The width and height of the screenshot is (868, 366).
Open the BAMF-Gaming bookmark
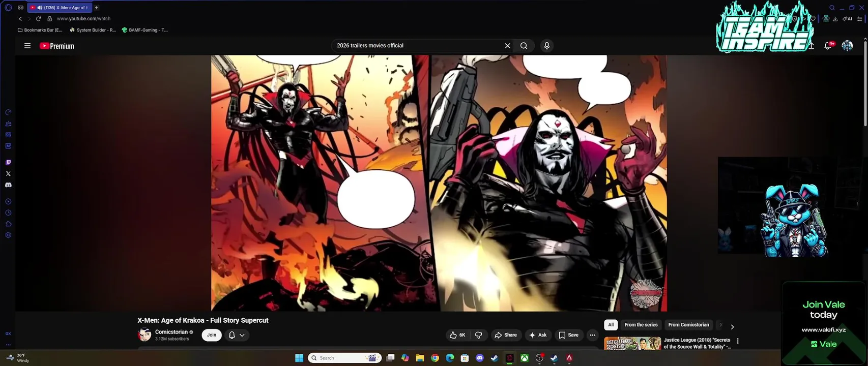(145, 30)
